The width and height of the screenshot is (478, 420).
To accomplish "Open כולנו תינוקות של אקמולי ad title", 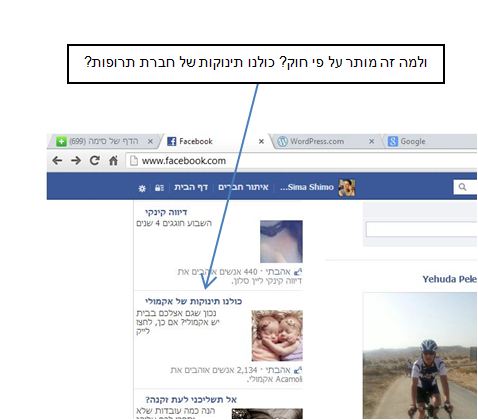I will click(x=194, y=301).
